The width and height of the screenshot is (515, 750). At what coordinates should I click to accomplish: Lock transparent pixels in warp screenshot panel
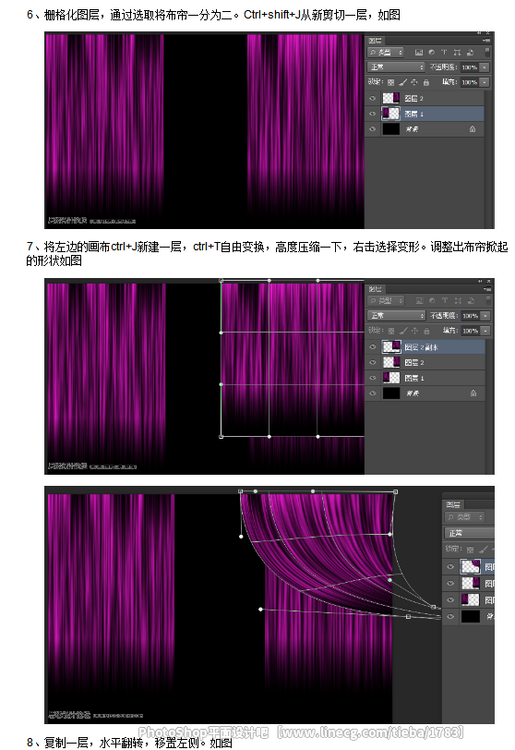click(x=470, y=550)
